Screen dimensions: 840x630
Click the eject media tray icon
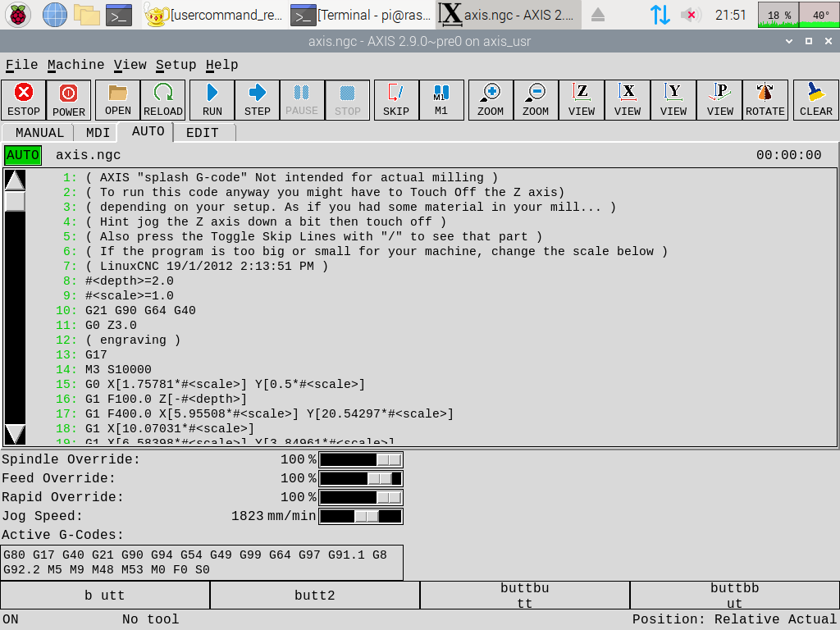(x=598, y=15)
